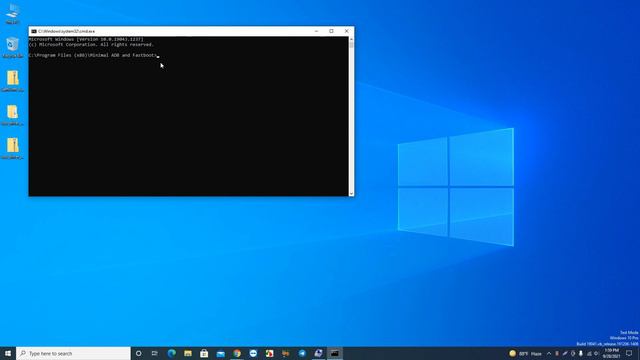This screenshot has width=640, height=360.
Task: Click the cmd scrollbar up arrow
Action: pos(351,39)
